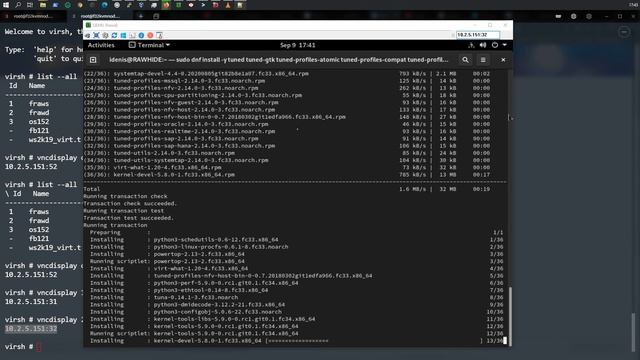This screenshot has height=360, width=640.
Task: Open the Windows Start menu
Action: coord(6,5)
